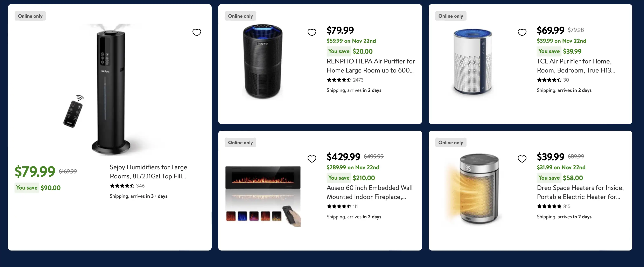Screen dimensions: 644x267
Task: Save TCL Air Purifier to favorites heart
Action: point(522,32)
